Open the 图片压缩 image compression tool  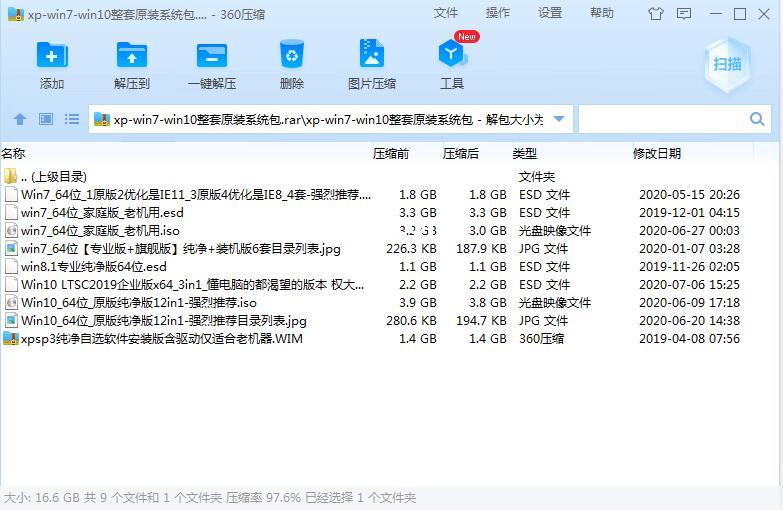click(x=372, y=54)
